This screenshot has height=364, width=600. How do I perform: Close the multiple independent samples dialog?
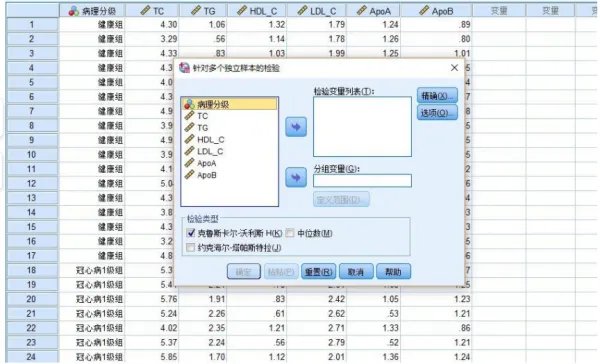454,68
